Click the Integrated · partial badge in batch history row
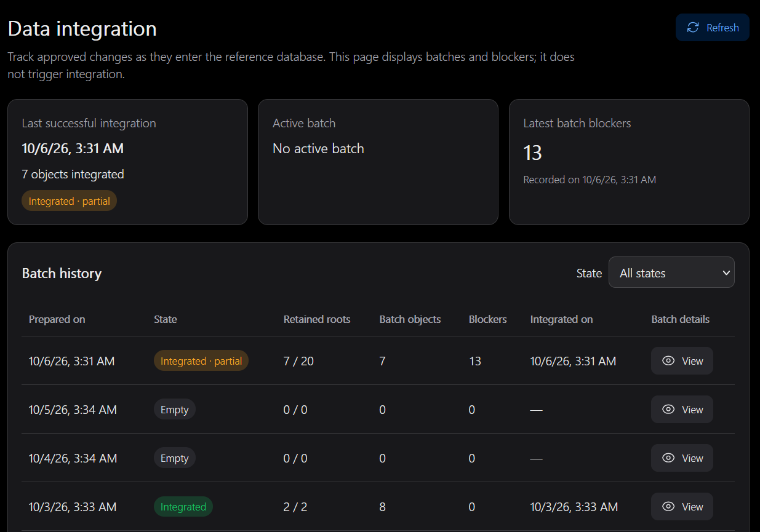This screenshot has width=760, height=532. [x=201, y=361]
